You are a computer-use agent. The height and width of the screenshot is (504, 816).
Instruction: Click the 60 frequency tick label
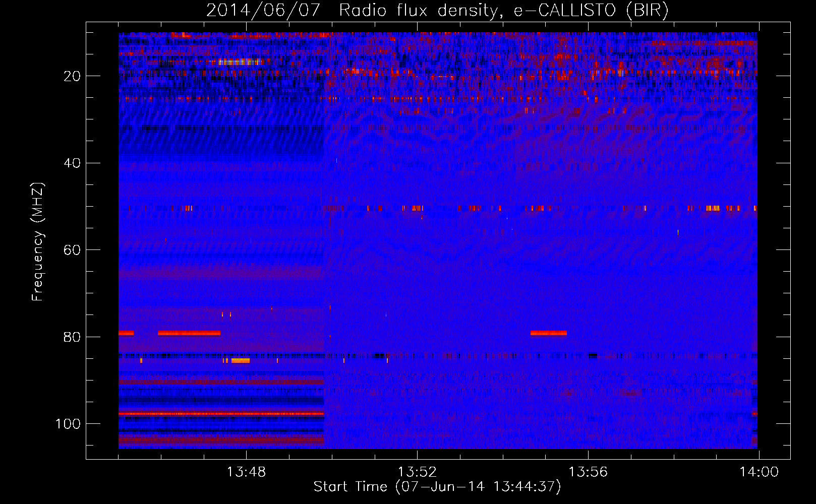pos(73,250)
